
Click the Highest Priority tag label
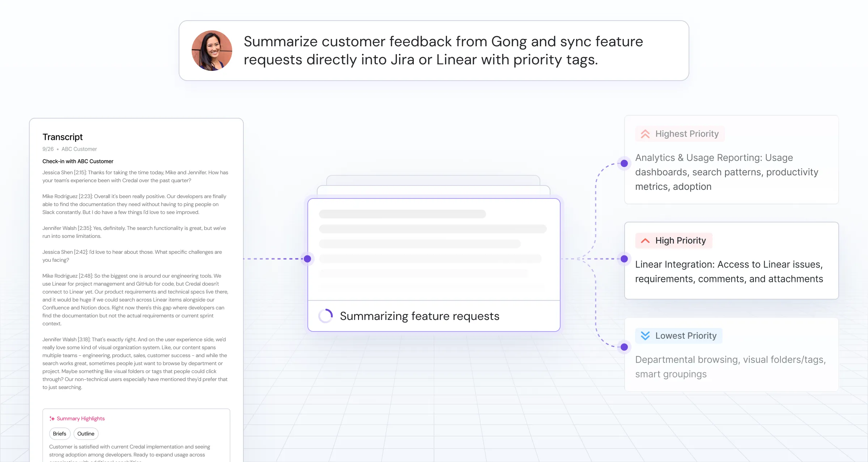(x=686, y=134)
